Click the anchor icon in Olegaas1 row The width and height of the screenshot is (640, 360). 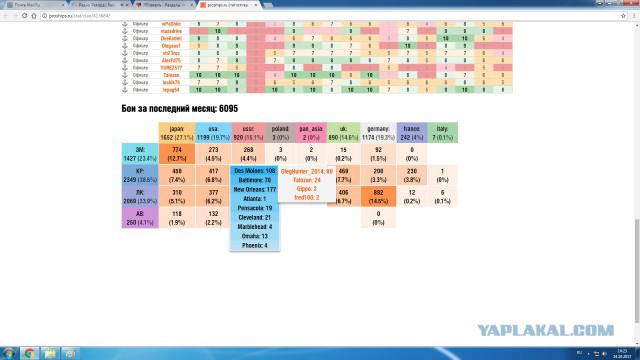pos(125,46)
